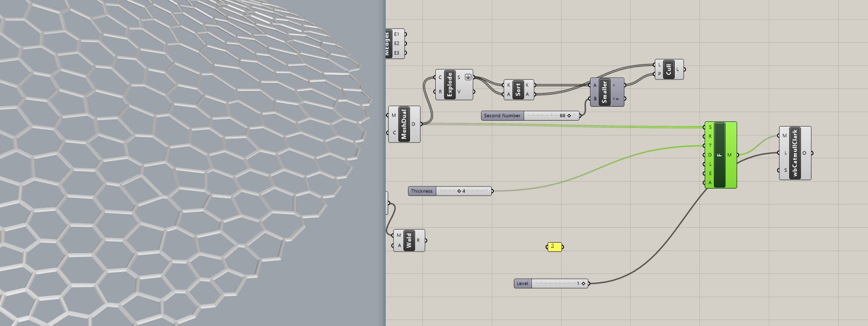The width and height of the screenshot is (868, 326).
Task: Select the wbCatmullClark component
Action: click(x=795, y=153)
